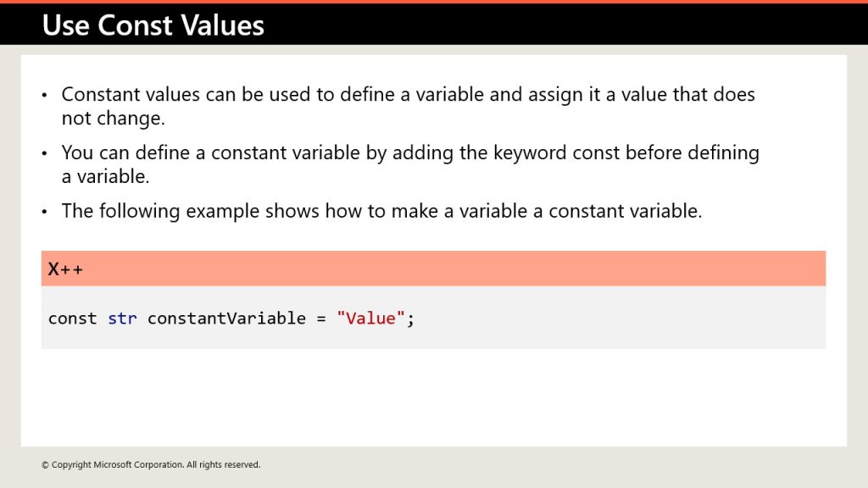
Task: Click the salmon-colored X++ header bar
Action: point(433,269)
